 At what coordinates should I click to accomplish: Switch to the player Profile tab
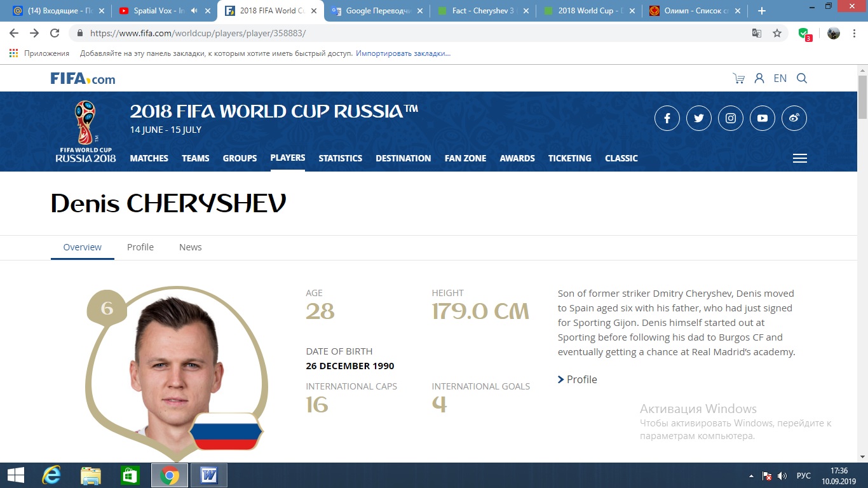coord(140,247)
